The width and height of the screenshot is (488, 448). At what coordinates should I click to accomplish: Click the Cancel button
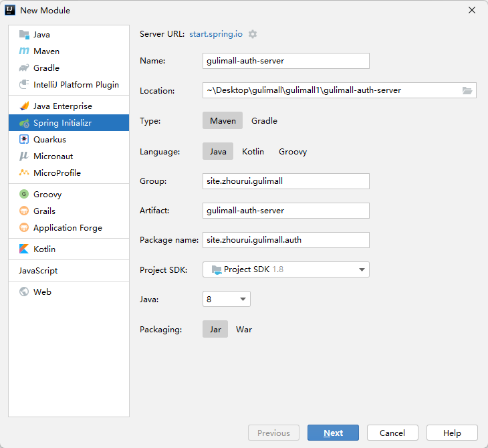392,433
